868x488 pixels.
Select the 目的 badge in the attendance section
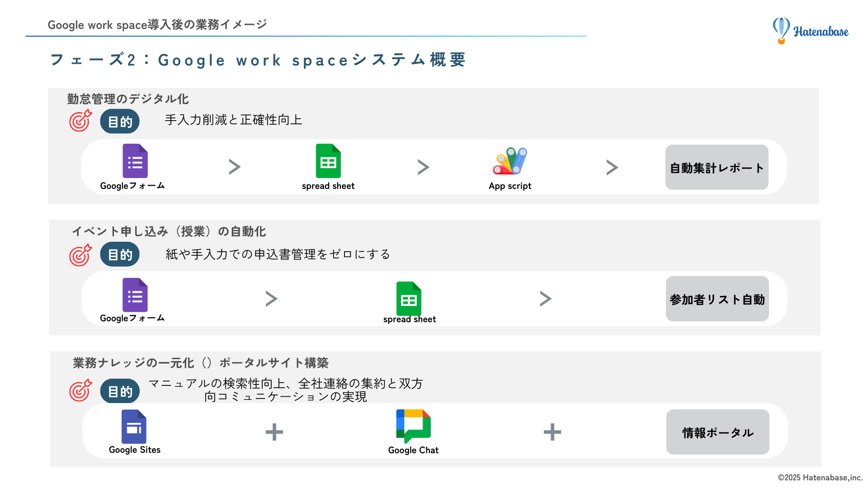coord(119,121)
